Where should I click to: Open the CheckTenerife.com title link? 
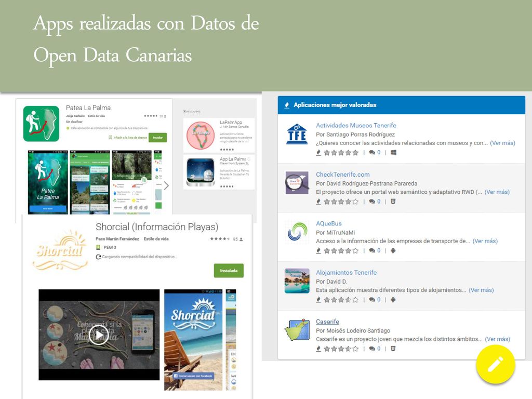(x=343, y=175)
